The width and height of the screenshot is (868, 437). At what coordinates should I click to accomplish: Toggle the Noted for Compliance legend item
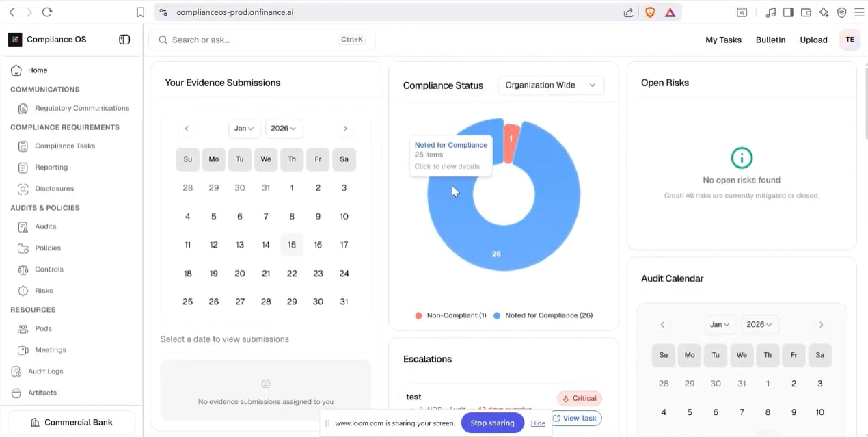pyautogui.click(x=543, y=315)
